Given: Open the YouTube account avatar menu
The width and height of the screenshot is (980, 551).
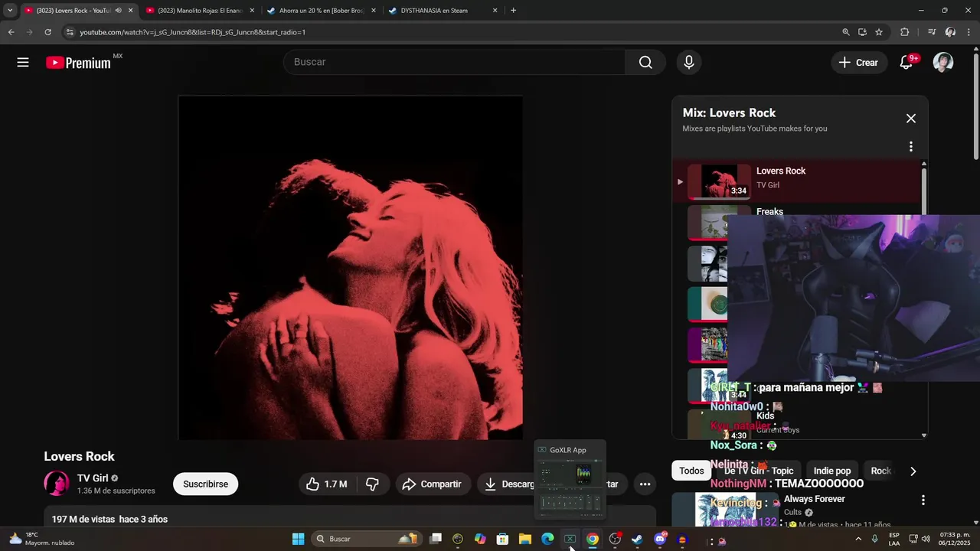Looking at the screenshot, I should [x=943, y=63].
